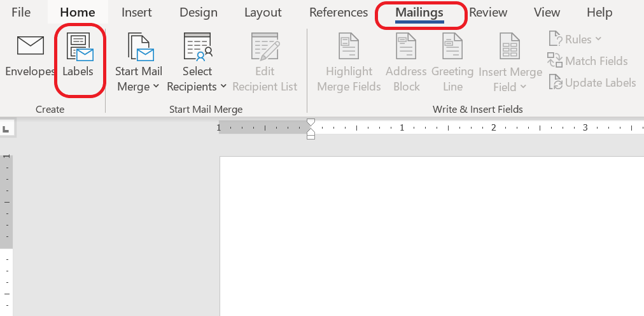Screen dimensions: 644x316
Task: Click the Envelopes icon
Action: point(30,46)
